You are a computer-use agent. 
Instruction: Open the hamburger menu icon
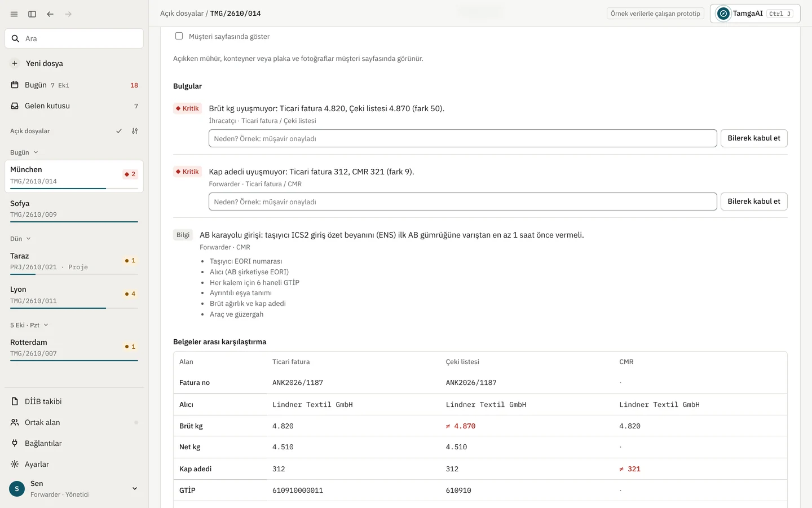pyautogui.click(x=14, y=14)
